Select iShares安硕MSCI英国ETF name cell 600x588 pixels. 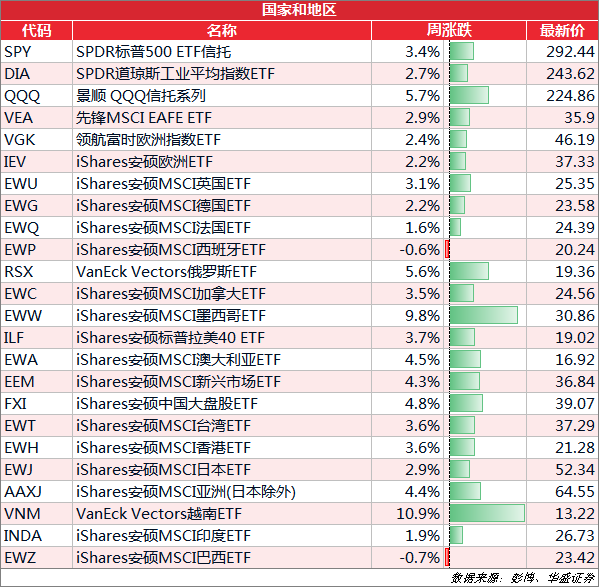[x=222, y=184]
